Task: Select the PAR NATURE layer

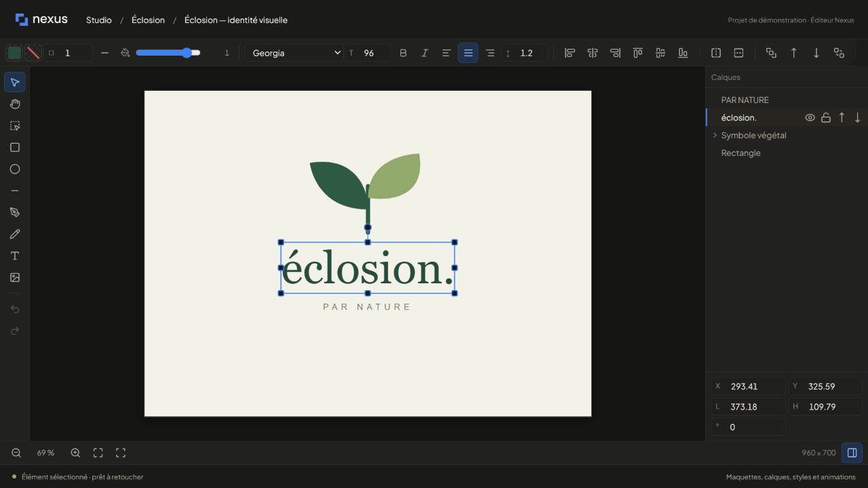Action: point(787,100)
